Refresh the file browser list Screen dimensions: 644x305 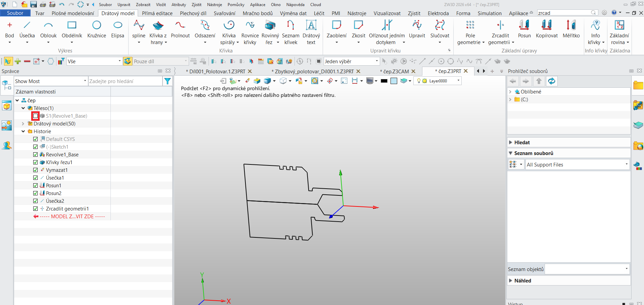pyautogui.click(x=552, y=81)
